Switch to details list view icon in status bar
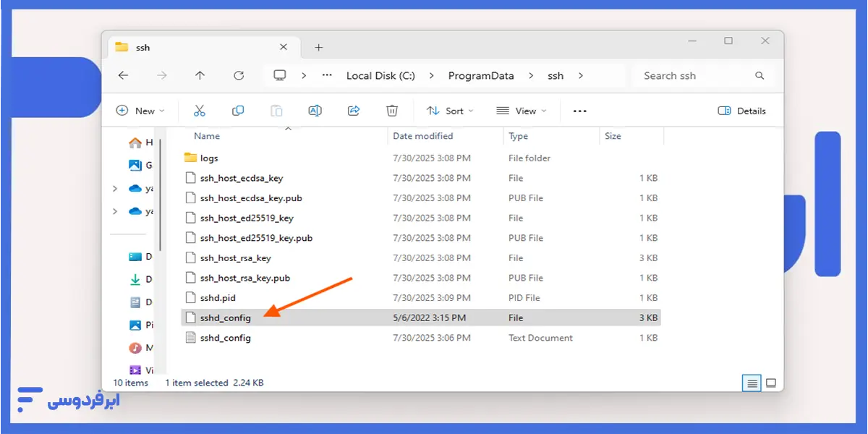 753,383
